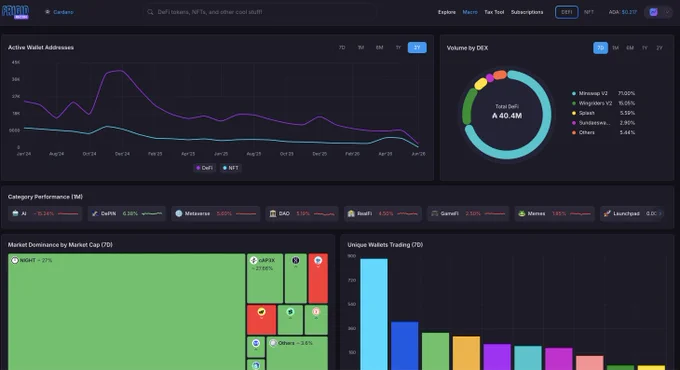Set Volume by DEX range to 1M
Viewport: 680px width, 370px height.
(615, 48)
